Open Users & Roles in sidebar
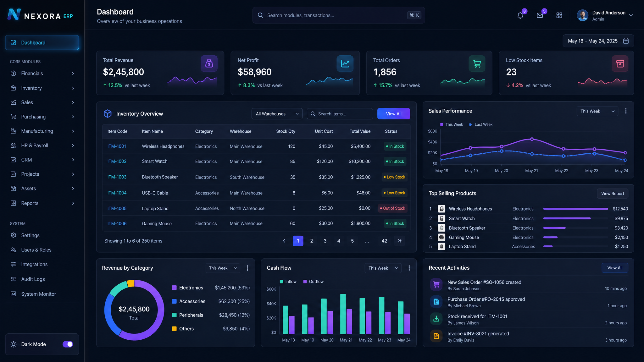 coord(42,250)
